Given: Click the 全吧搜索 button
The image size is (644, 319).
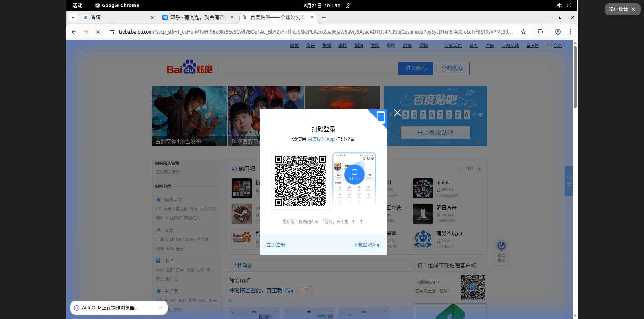Looking at the screenshot, I should pos(452,68).
